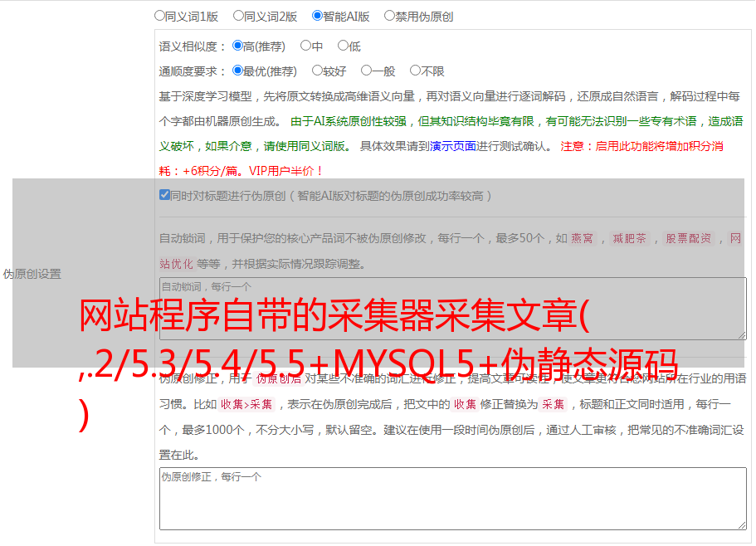Set 语义相似度 to 中

tap(305, 46)
